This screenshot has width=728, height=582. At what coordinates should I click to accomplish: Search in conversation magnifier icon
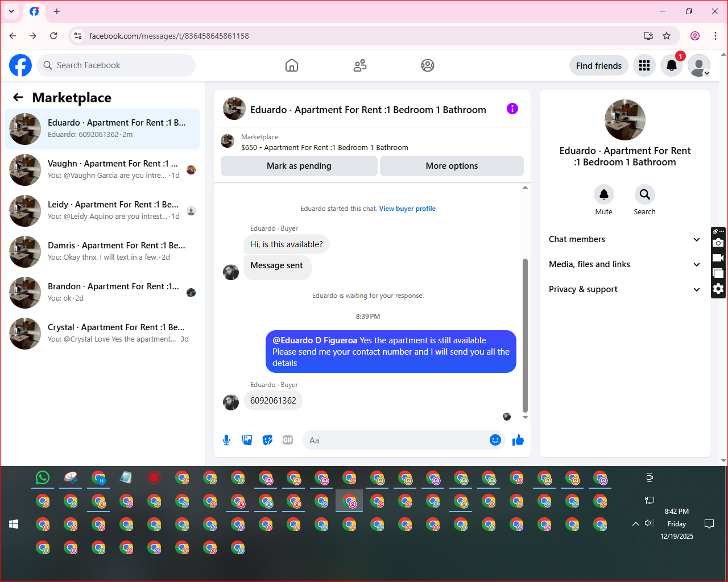(x=645, y=194)
